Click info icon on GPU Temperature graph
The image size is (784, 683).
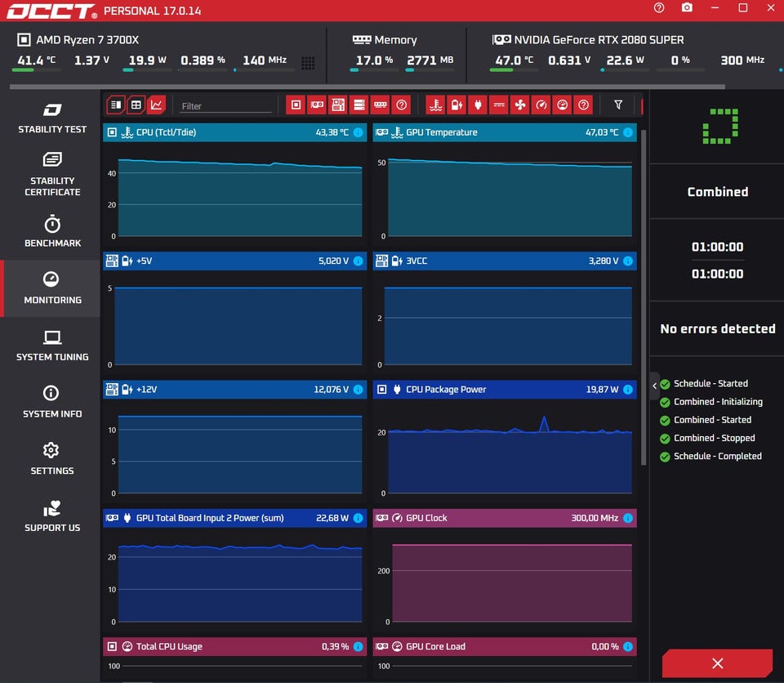pos(628,132)
